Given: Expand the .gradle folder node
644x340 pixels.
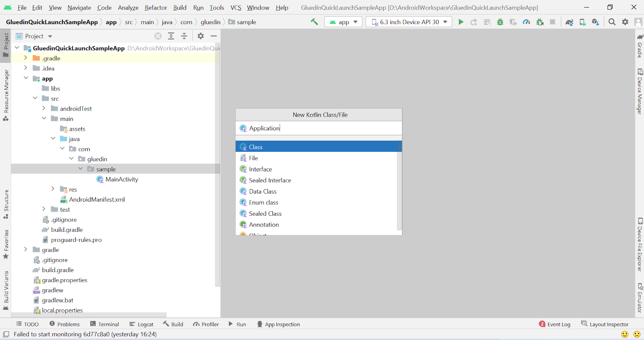Looking at the screenshot, I should tap(26, 58).
